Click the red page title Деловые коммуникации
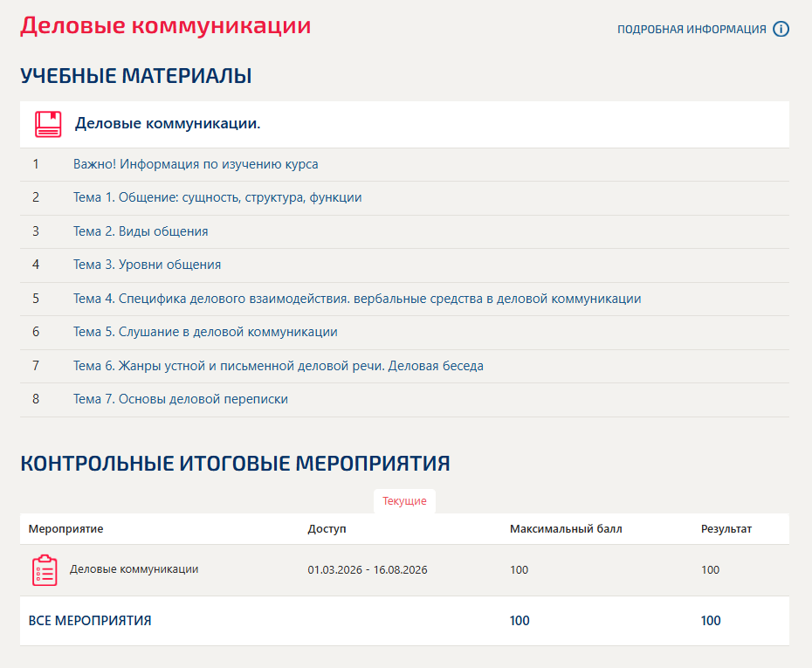This screenshot has width=812, height=668. tap(166, 25)
